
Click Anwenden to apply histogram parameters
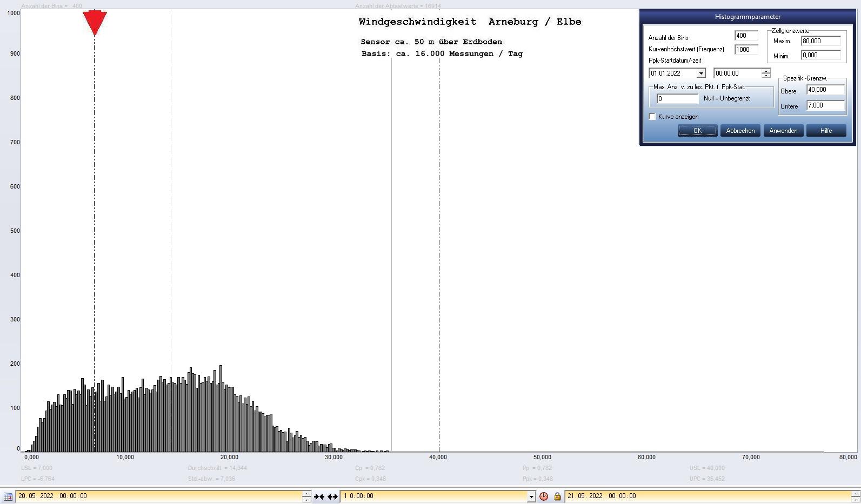click(x=783, y=131)
